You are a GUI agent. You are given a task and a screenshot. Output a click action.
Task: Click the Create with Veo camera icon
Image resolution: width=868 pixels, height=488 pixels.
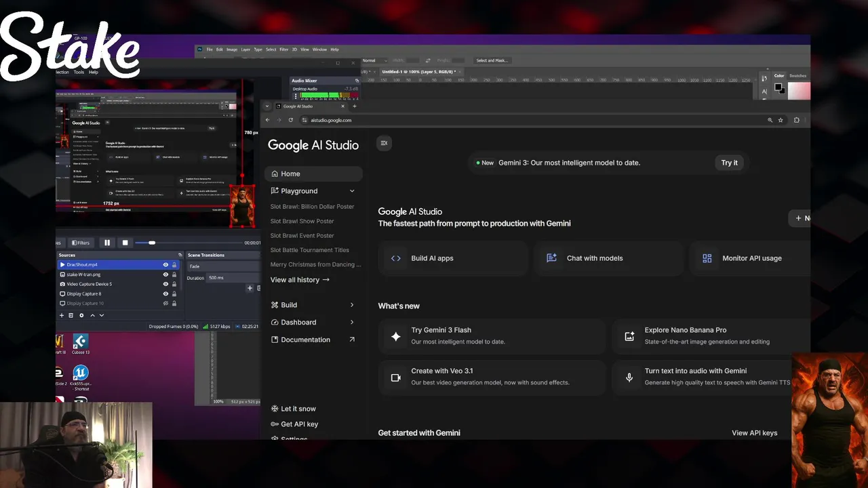(396, 378)
